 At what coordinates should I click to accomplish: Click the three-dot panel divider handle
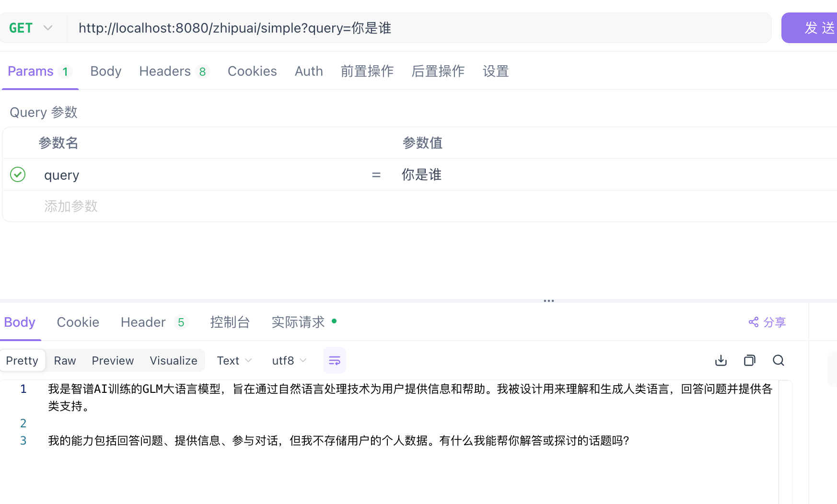click(549, 301)
